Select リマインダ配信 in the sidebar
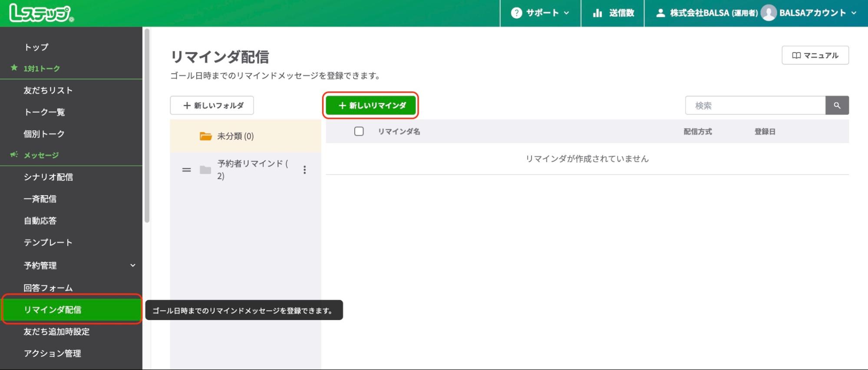 click(x=72, y=309)
